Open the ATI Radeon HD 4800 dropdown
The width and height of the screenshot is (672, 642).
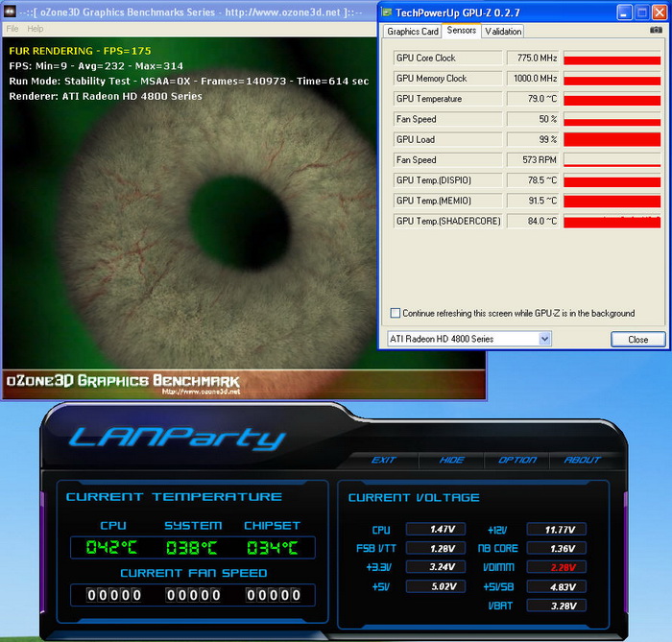(x=544, y=339)
